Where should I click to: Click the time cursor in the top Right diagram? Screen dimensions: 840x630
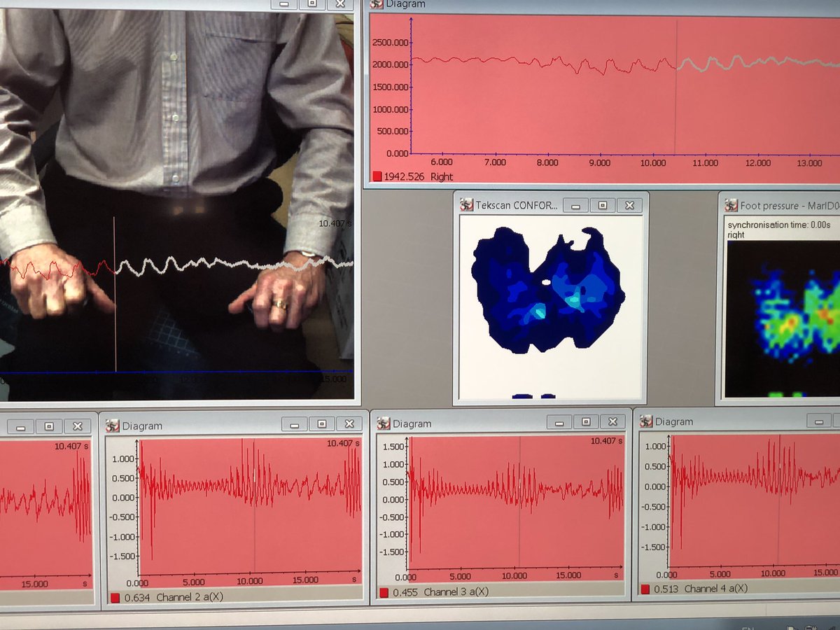[x=675, y=86]
